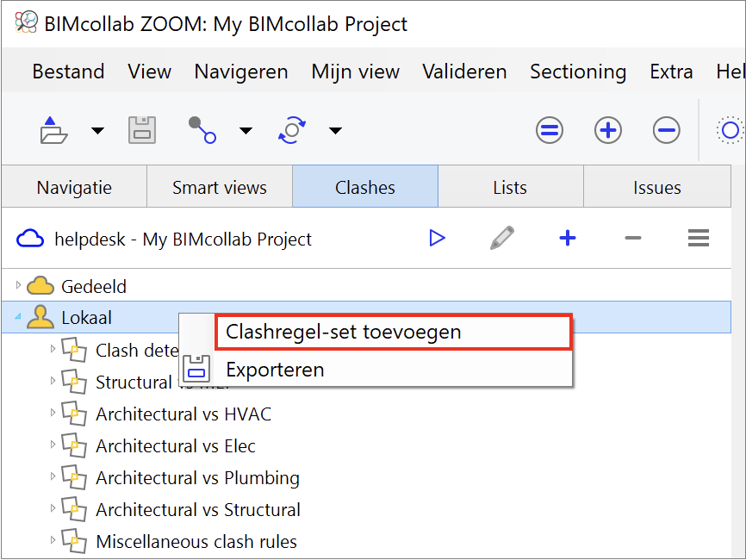This screenshot has height=560, width=746.
Task: Open dropdown arrow next to folder icon
Action: point(97,131)
